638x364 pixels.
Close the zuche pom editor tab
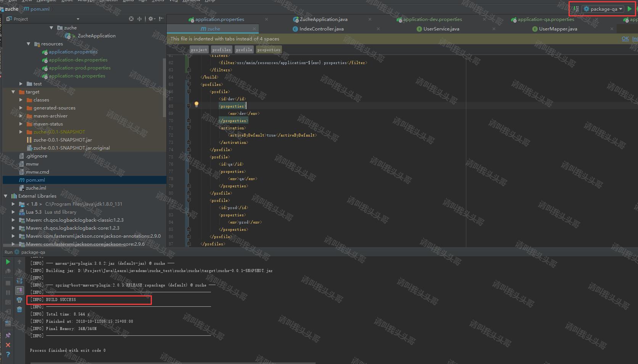click(254, 29)
